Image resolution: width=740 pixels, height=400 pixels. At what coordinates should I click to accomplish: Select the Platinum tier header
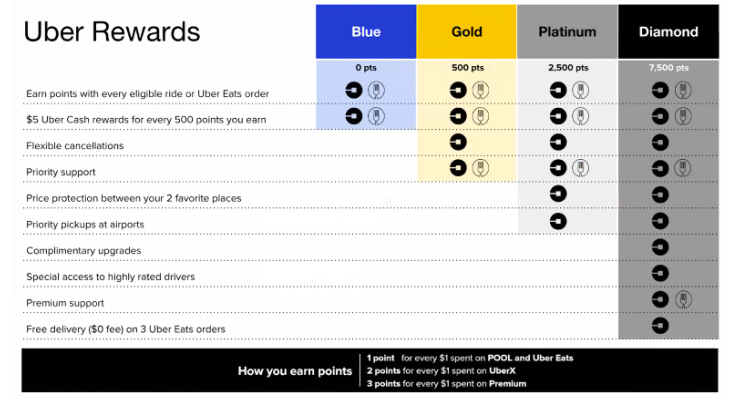[x=567, y=31]
